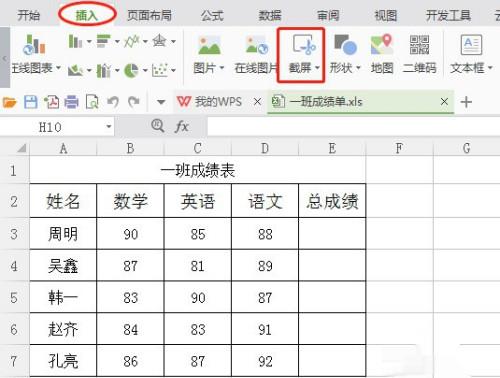The height and width of the screenshot is (378, 500).
Task: Expand the pie chart dropdown arrow
Action: pyautogui.click(x=145, y=70)
